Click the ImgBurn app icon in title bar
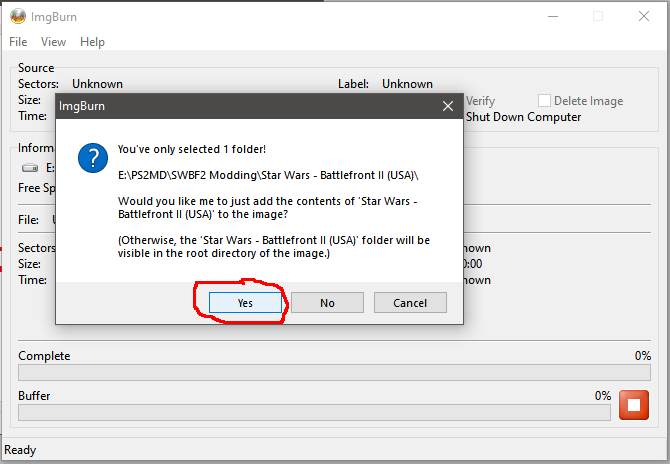Screen dimensions: 670x464 18,17
